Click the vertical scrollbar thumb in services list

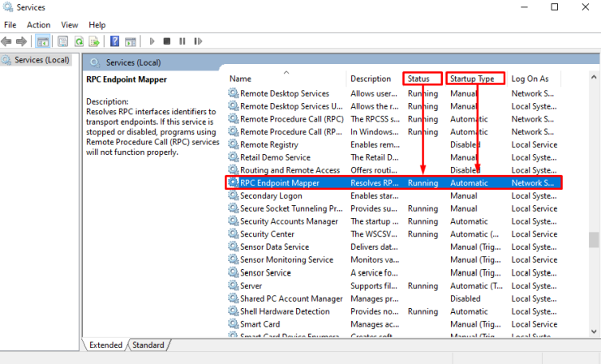click(594, 241)
